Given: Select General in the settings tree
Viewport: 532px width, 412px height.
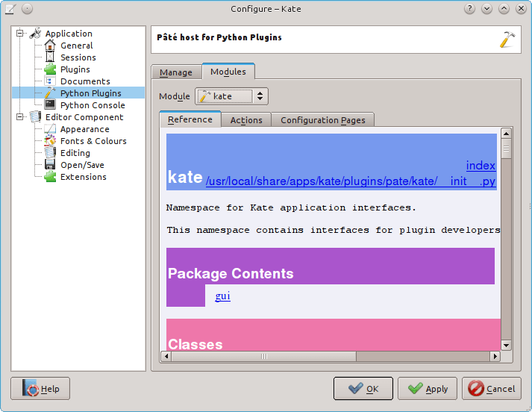Looking at the screenshot, I should pos(77,46).
